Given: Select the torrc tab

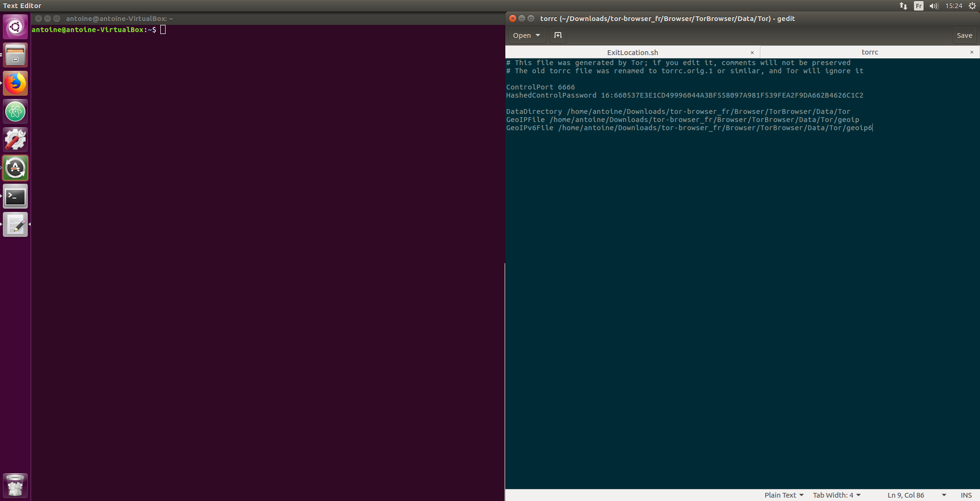Looking at the screenshot, I should pyautogui.click(x=869, y=52).
